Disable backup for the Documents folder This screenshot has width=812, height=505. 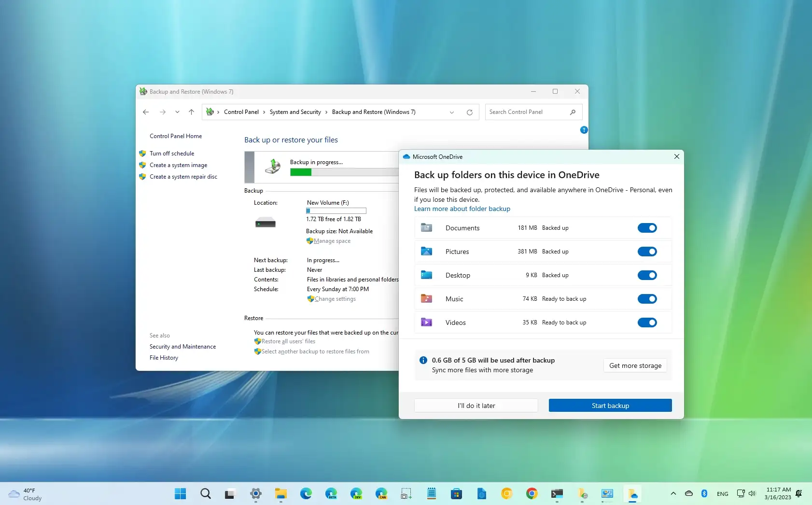pyautogui.click(x=647, y=227)
